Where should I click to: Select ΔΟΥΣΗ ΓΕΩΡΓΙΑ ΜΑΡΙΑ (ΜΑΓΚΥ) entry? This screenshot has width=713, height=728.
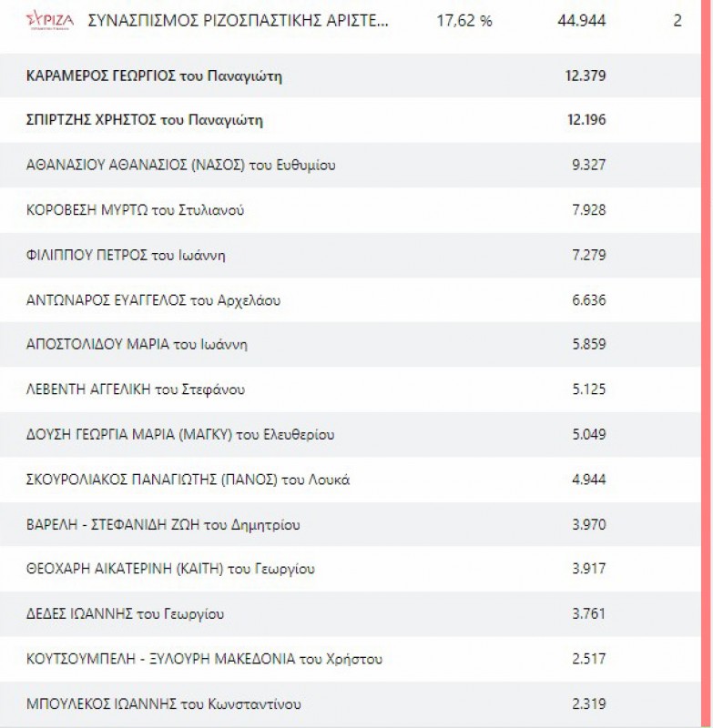[x=181, y=435]
